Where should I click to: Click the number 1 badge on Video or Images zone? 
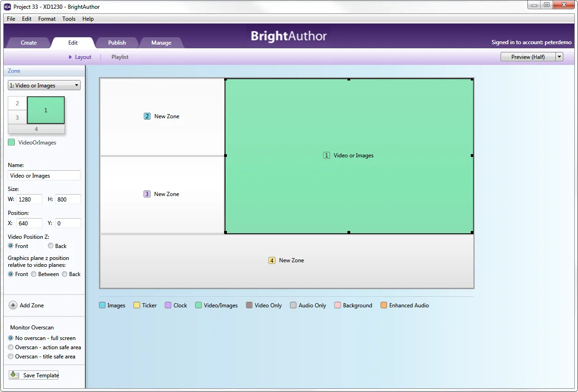click(x=326, y=156)
